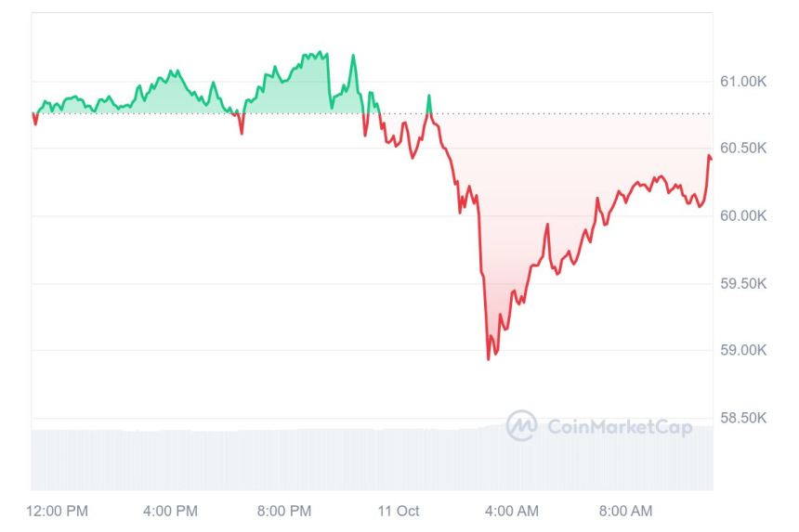Click the 60.50K price axis label
The width and height of the screenshot is (799, 532).
coord(743,149)
